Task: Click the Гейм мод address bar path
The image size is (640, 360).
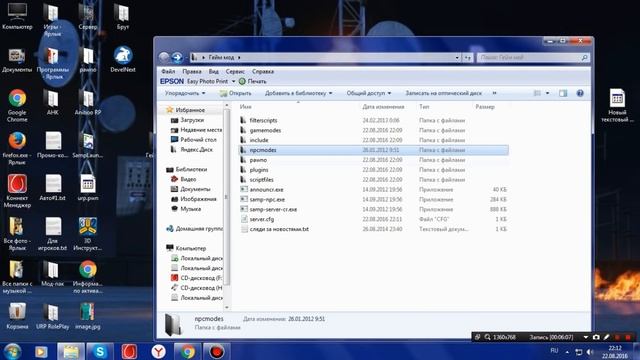Action: coord(221,58)
